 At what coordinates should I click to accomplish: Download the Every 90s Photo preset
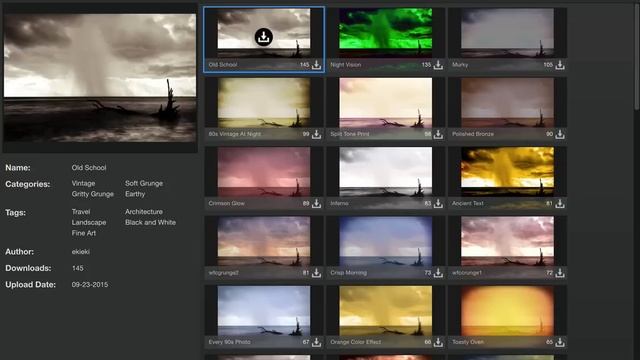316,342
